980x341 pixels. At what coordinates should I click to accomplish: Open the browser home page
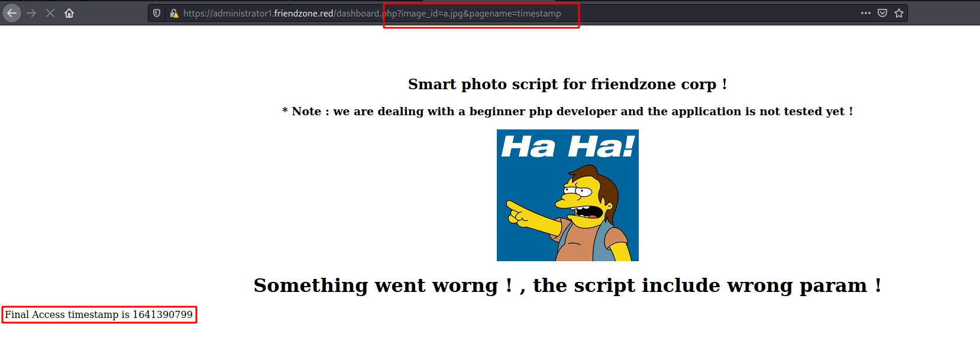pyautogui.click(x=69, y=13)
